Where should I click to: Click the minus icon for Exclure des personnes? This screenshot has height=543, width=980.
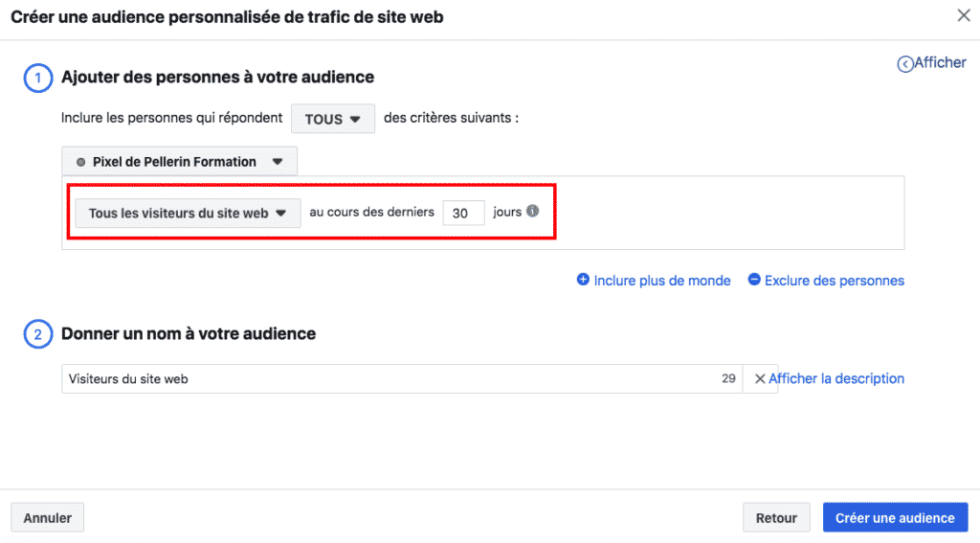754,281
